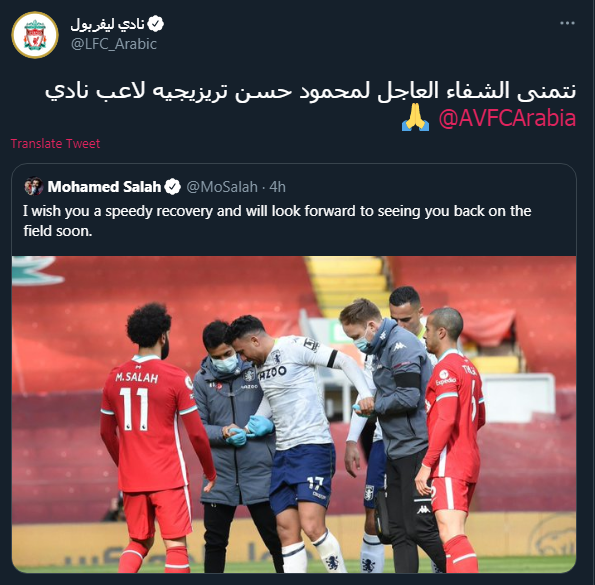Screen dimensions: 595x585
Task: Open the نادي ليفربول account name
Action: click(x=107, y=24)
